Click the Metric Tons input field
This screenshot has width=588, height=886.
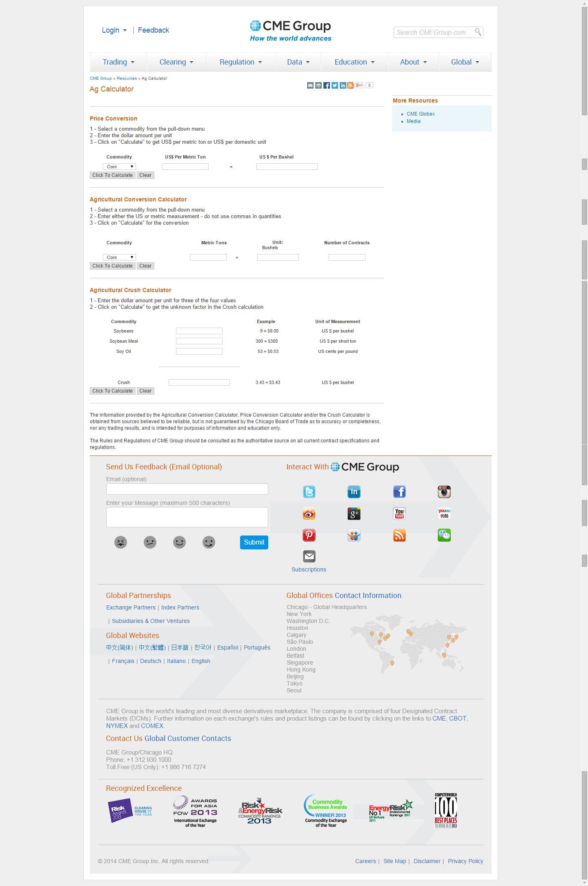208,257
